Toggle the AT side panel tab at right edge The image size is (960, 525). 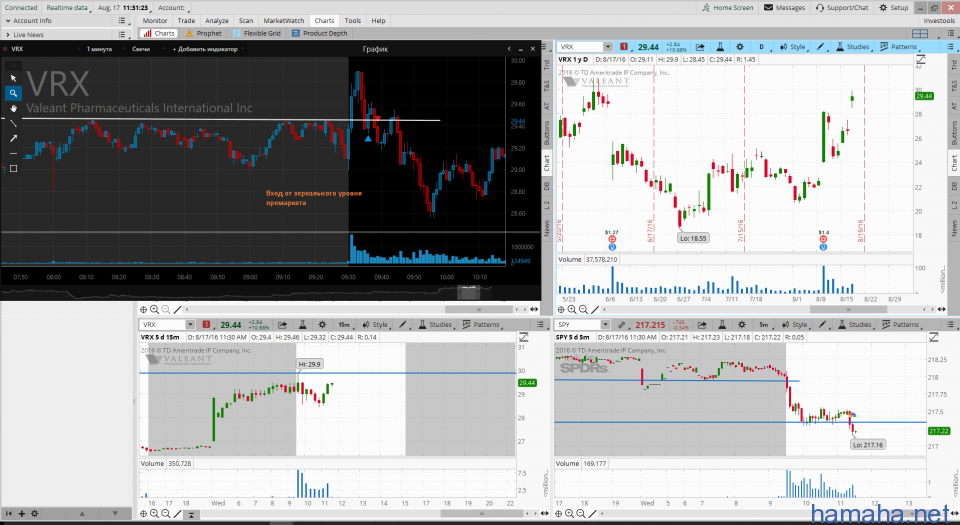(954, 106)
